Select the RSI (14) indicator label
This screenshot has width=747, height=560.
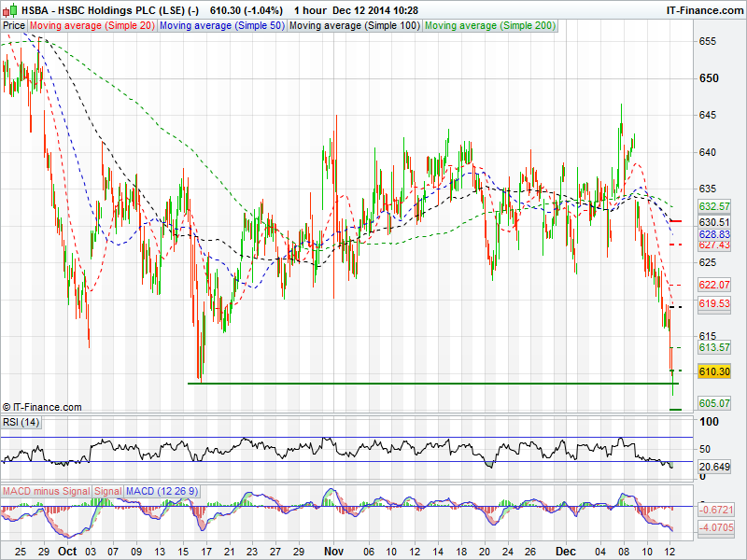[x=21, y=423]
